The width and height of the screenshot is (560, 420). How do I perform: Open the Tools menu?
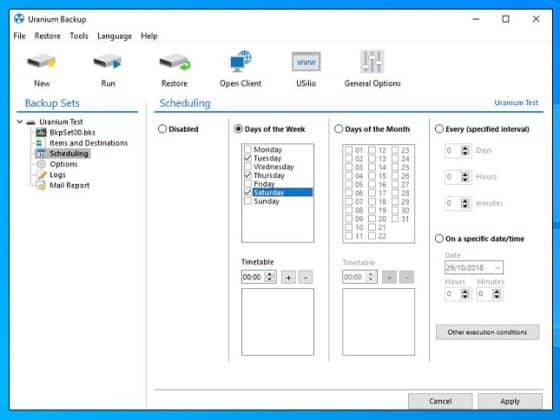pos(79,36)
